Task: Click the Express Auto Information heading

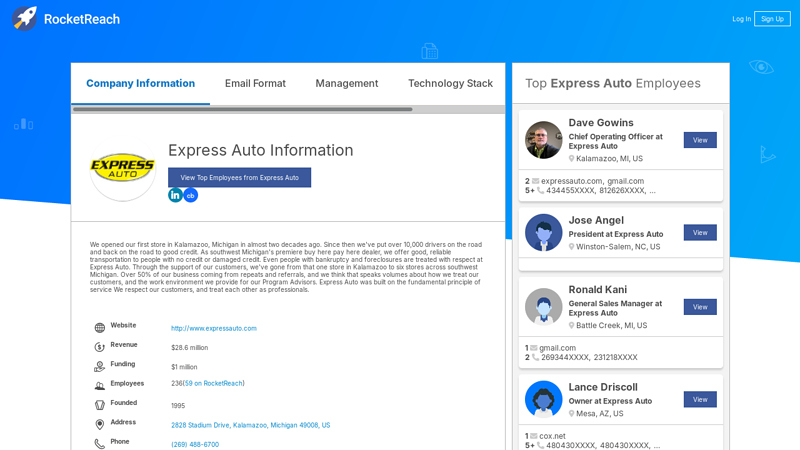Action: click(x=261, y=151)
